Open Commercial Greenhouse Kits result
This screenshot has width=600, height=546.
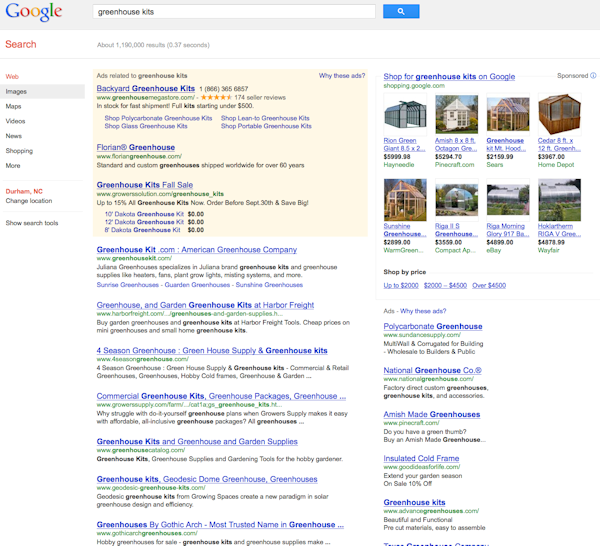pyautogui.click(x=221, y=396)
